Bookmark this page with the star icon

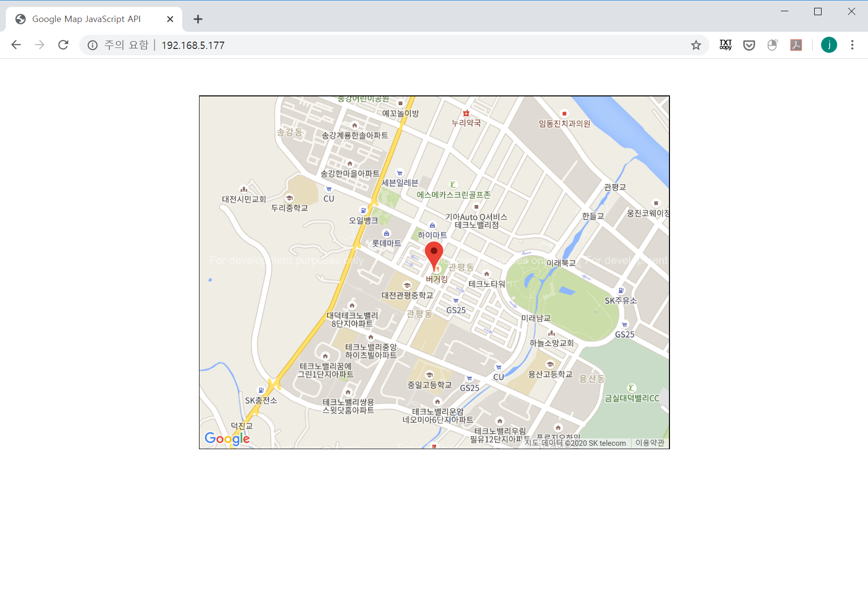pyautogui.click(x=696, y=45)
